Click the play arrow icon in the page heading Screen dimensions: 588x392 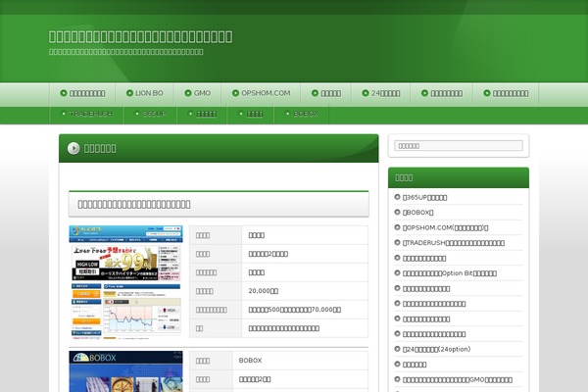pos(73,148)
